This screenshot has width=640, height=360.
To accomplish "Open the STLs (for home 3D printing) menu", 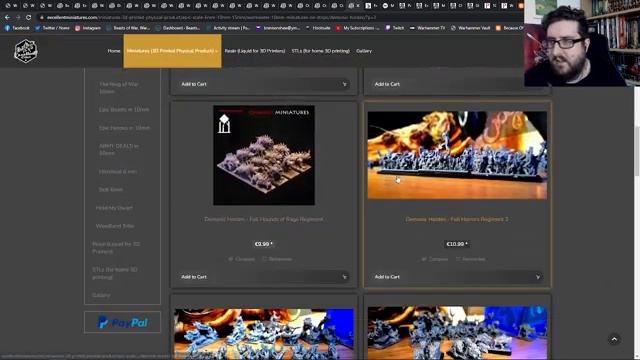I will (x=320, y=51).
